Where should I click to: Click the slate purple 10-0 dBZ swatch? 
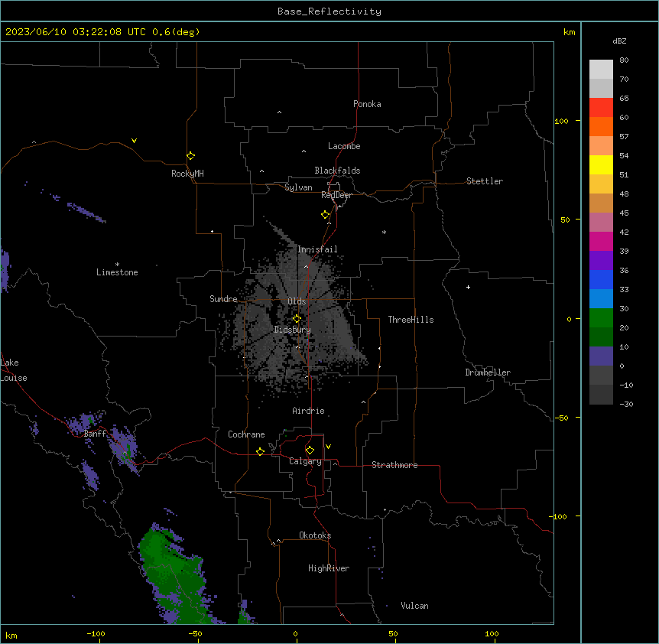click(601, 356)
